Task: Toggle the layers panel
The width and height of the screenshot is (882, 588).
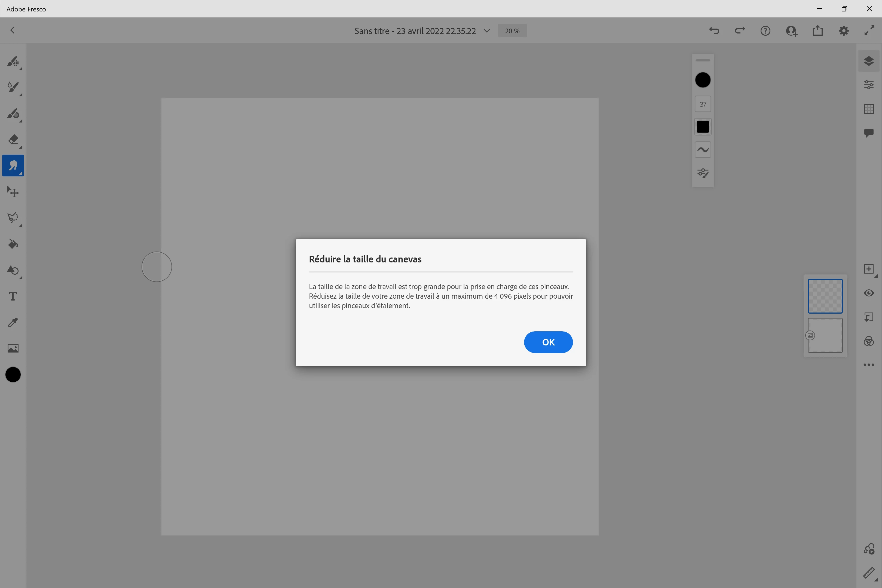Action: click(868, 61)
